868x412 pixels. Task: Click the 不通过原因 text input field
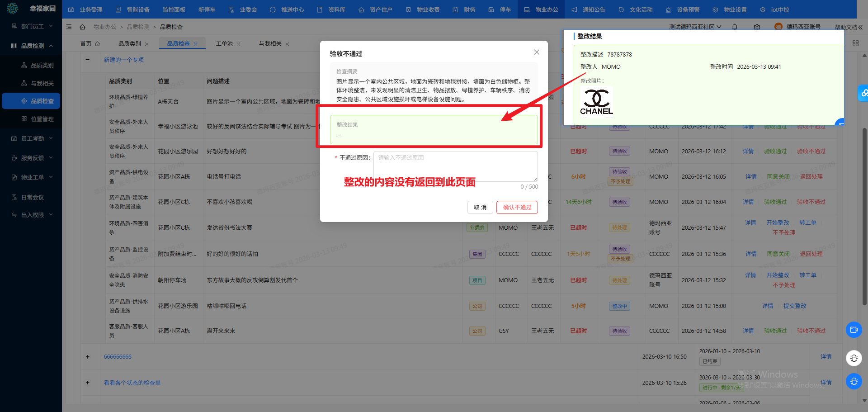[x=455, y=166]
